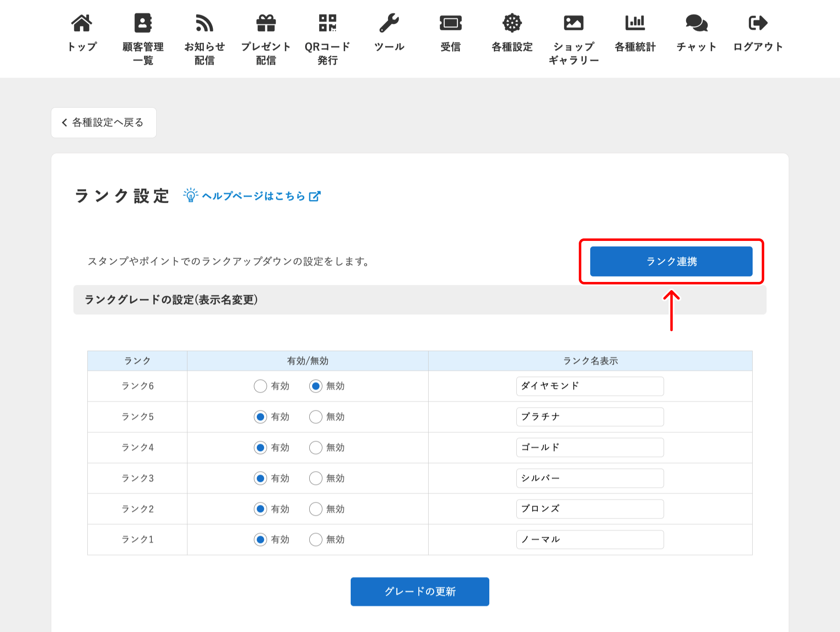The image size is (840, 632).
Task: Open news delivery RSS icon
Action: click(204, 23)
